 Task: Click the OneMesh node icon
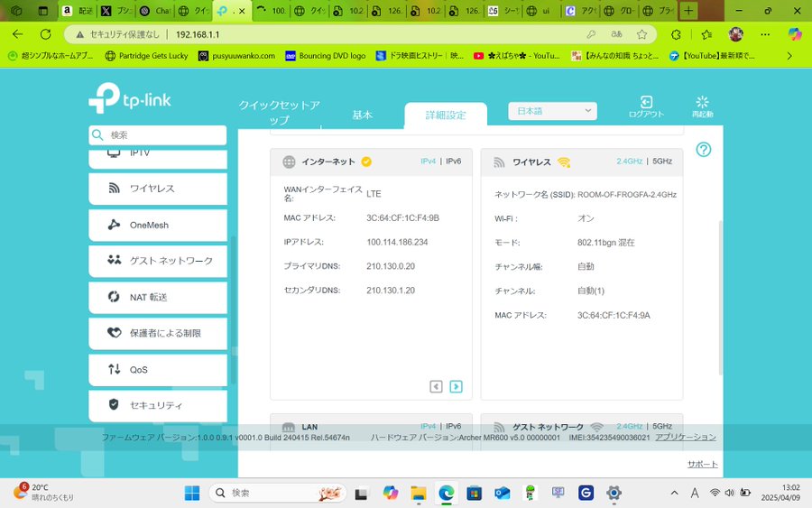tap(114, 225)
